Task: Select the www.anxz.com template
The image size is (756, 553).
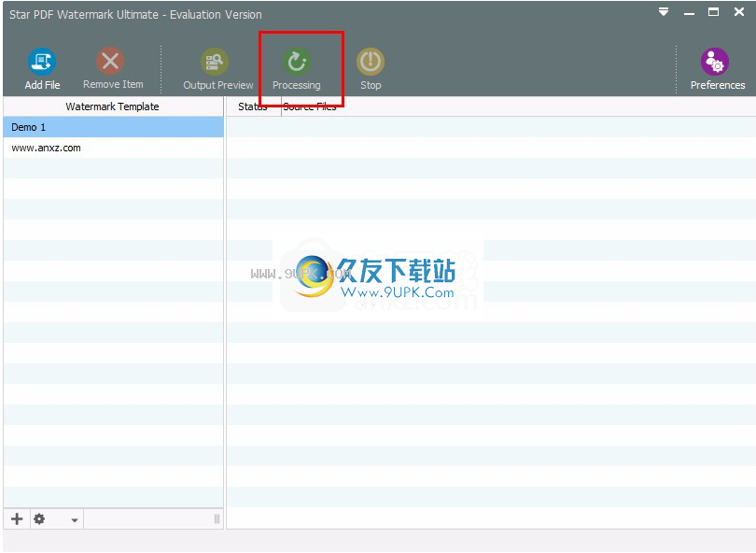Action: pos(113,148)
